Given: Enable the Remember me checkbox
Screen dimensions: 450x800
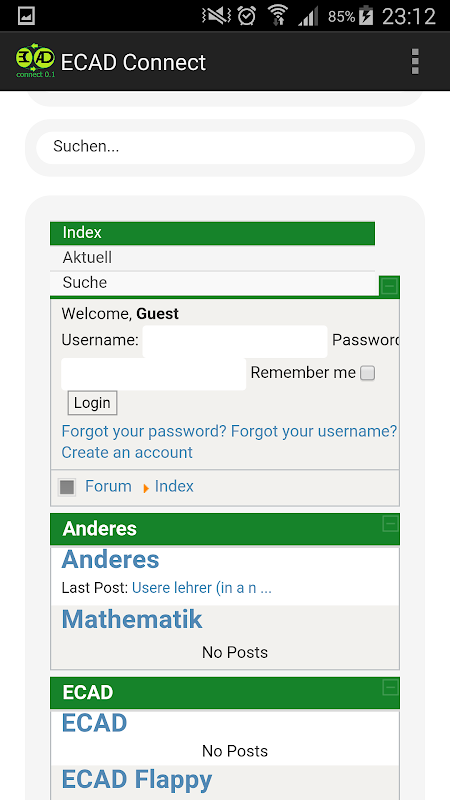Looking at the screenshot, I should (367, 373).
